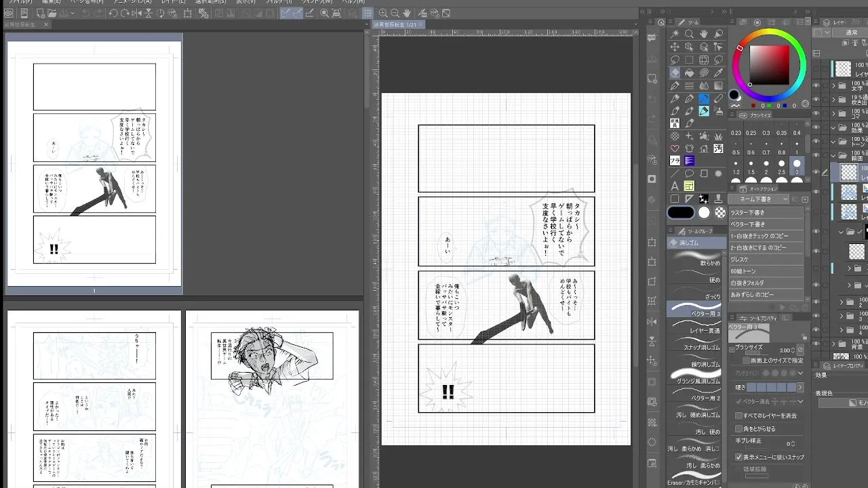
Task: Choose the レイヤー貫通 eraser sub tool
Action: tap(695, 327)
